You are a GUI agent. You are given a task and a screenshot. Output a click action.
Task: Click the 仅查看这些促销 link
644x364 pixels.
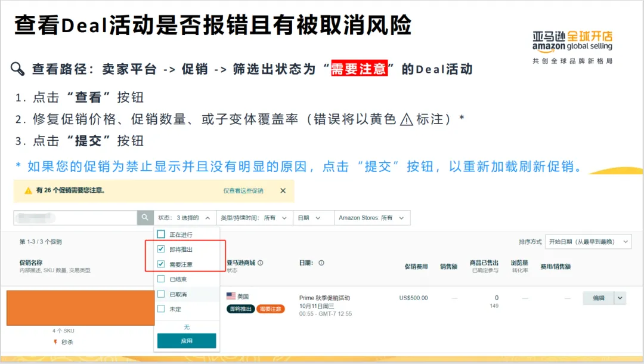click(243, 190)
